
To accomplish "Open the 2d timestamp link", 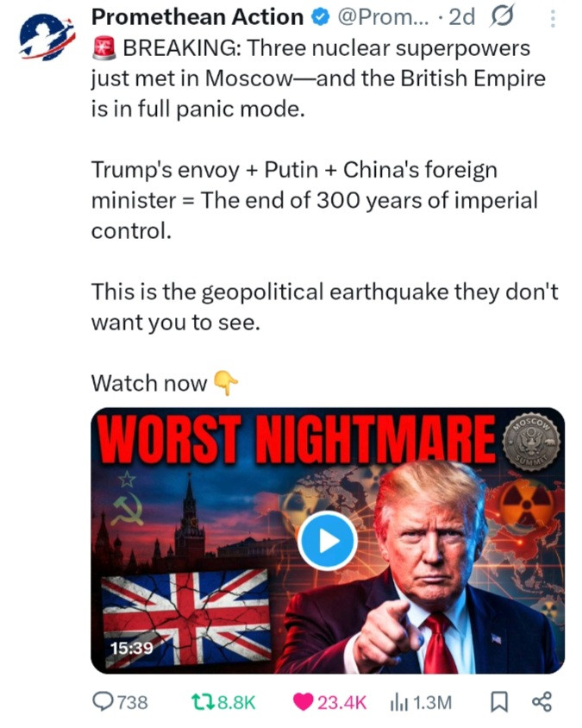I will coord(462,17).
